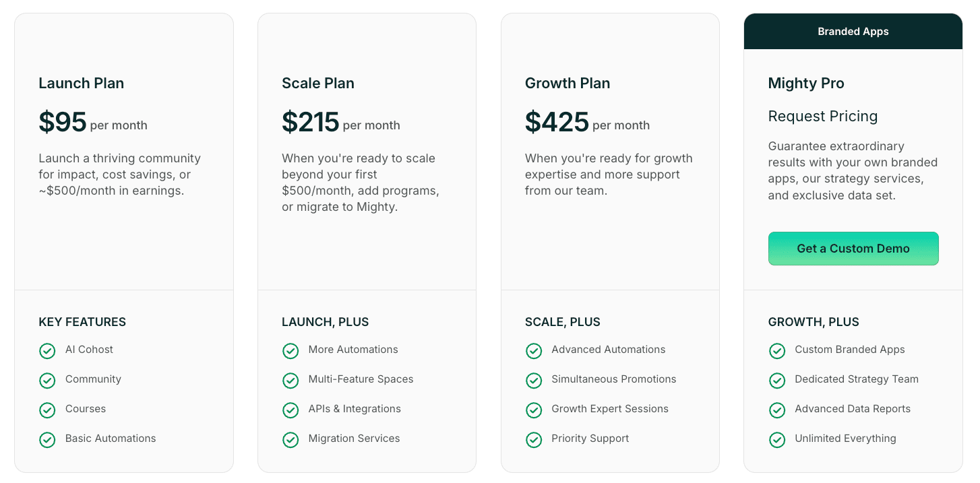The width and height of the screenshot is (980, 483).
Task: Click the checkmark icon next to Community
Action: point(47,380)
